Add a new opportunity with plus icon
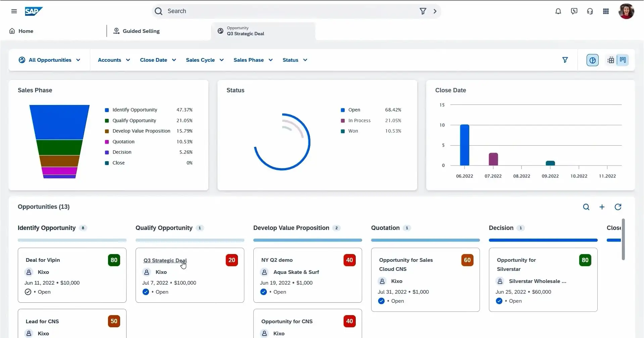Screen dimensions: 644x338 602,207
